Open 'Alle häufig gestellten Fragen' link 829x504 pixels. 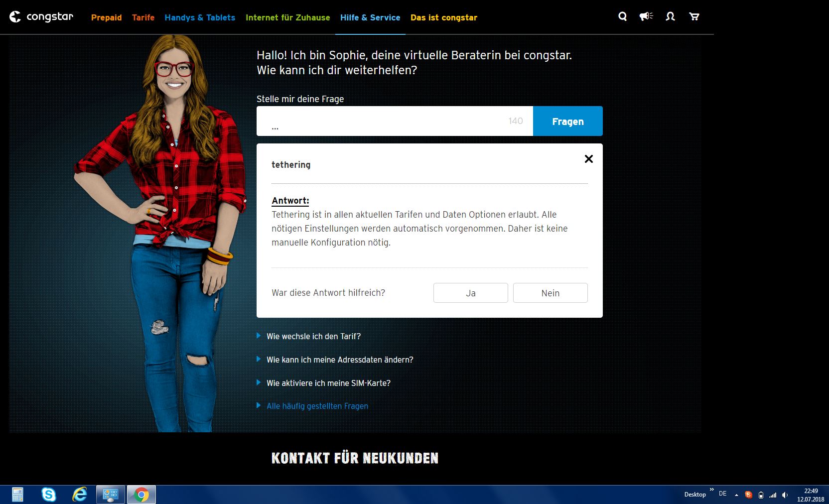point(317,406)
